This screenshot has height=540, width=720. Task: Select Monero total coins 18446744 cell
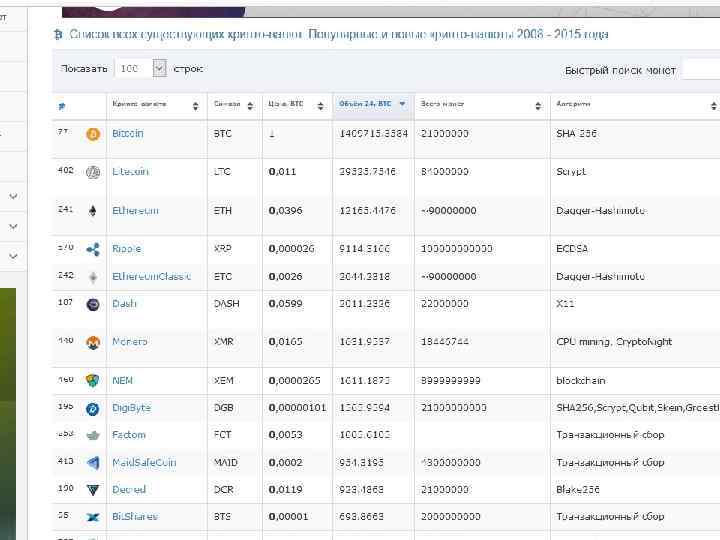[444, 342]
